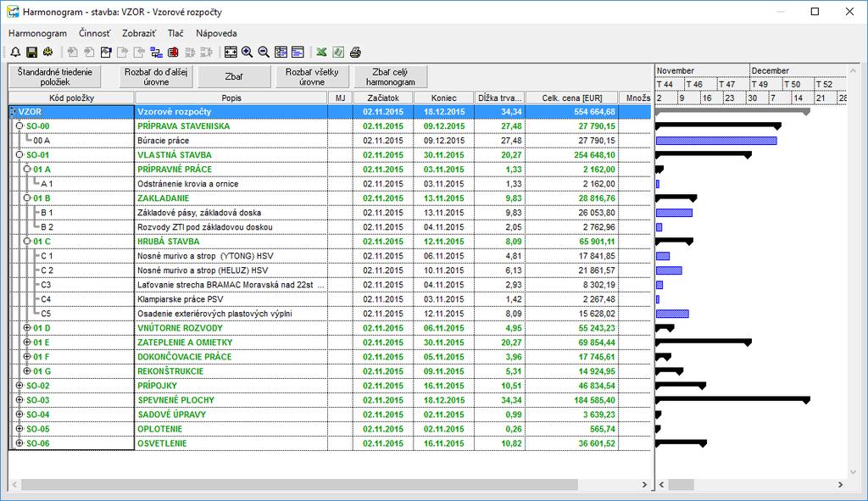Select the 'Nosné murivo a strop (HELUZ) HSV' cell
868x501 pixels.
(x=231, y=270)
